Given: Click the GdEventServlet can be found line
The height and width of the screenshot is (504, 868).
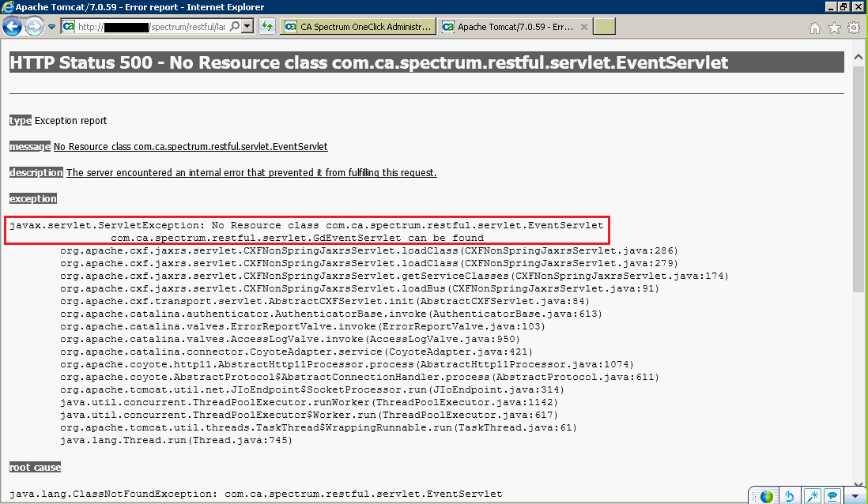Looking at the screenshot, I should 297,238.
